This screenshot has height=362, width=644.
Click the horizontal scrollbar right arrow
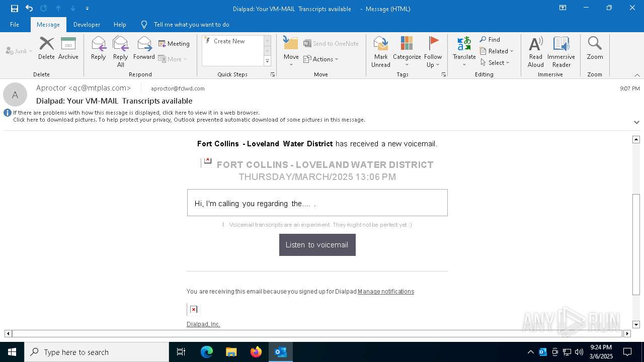(627, 333)
